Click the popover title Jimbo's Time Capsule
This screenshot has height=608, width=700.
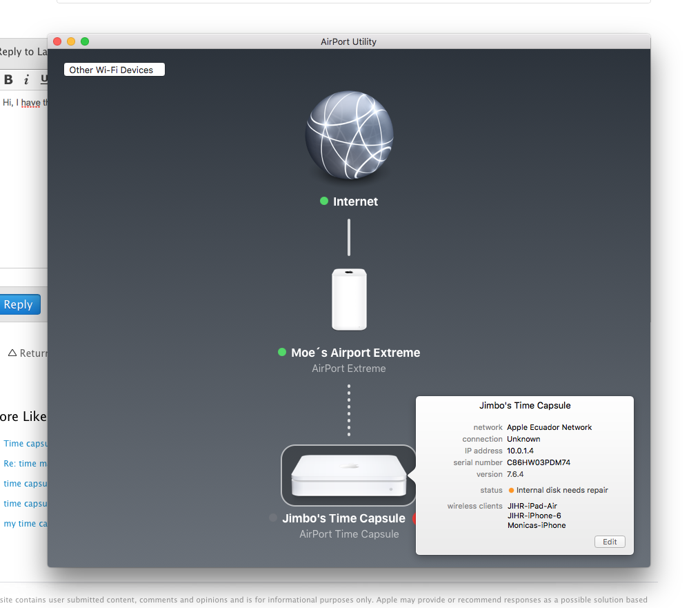(525, 405)
